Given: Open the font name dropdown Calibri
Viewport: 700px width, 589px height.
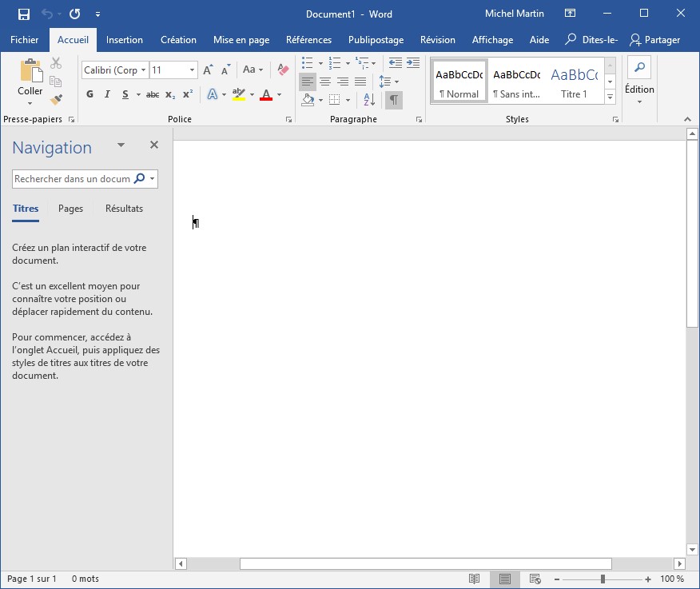Looking at the screenshot, I should 144,70.
